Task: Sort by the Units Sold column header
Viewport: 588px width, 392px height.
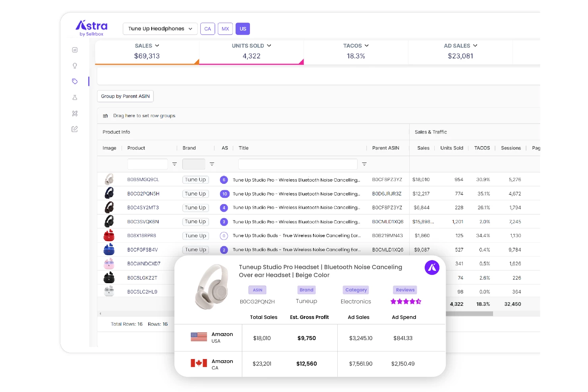Action: click(452, 148)
